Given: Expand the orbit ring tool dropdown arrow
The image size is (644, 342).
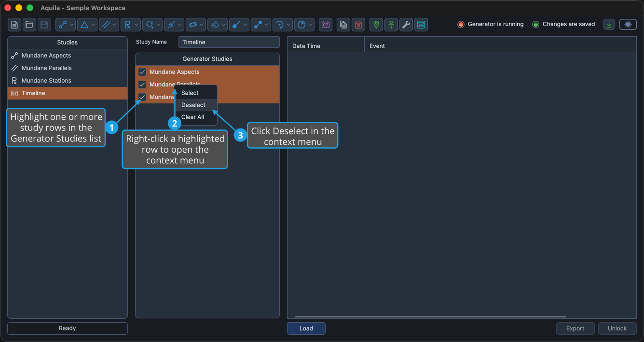Looking at the screenshot, I should click(202, 25).
